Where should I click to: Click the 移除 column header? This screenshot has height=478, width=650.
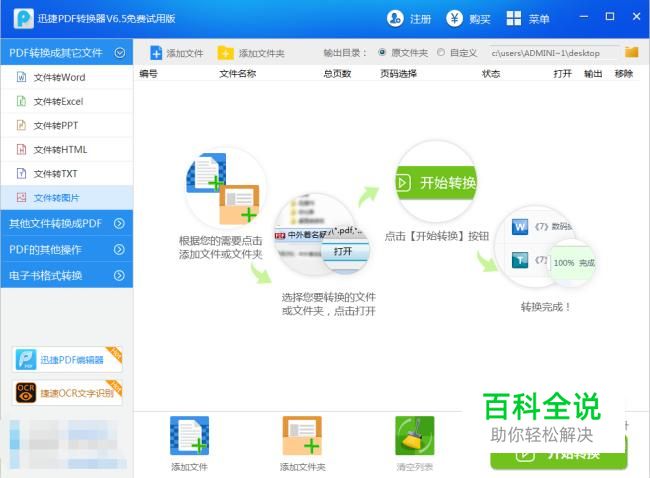623,74
